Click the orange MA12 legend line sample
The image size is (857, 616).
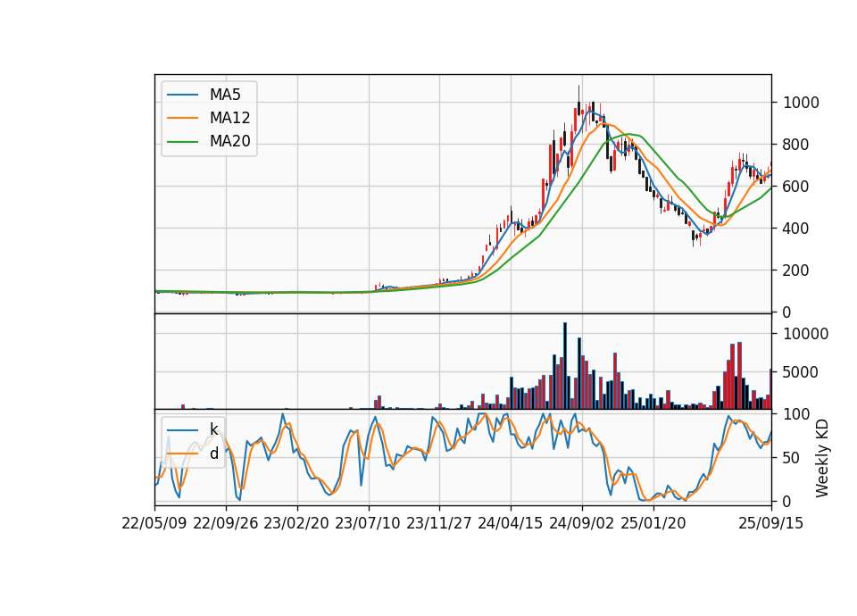click(182, 118)
